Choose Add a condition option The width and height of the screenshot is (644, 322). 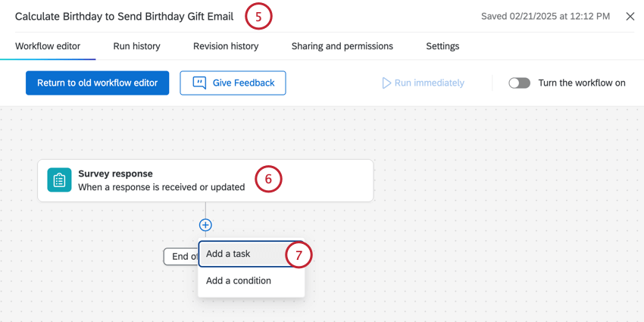coord(239,280)
